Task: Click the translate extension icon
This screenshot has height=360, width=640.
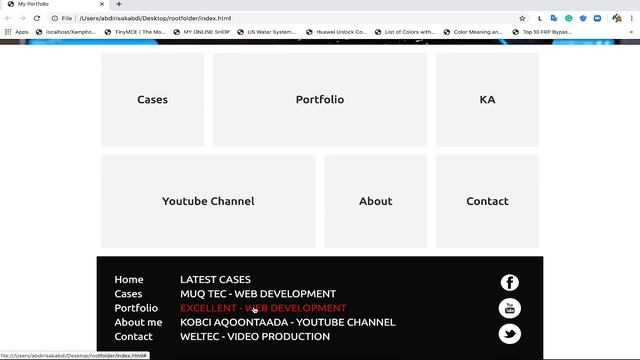Action: point(554,18)
